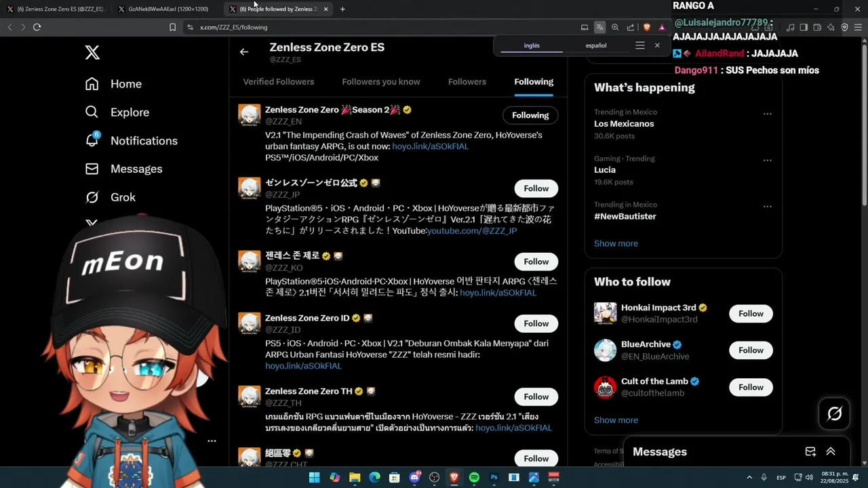Select español in the translate popup

596,45
